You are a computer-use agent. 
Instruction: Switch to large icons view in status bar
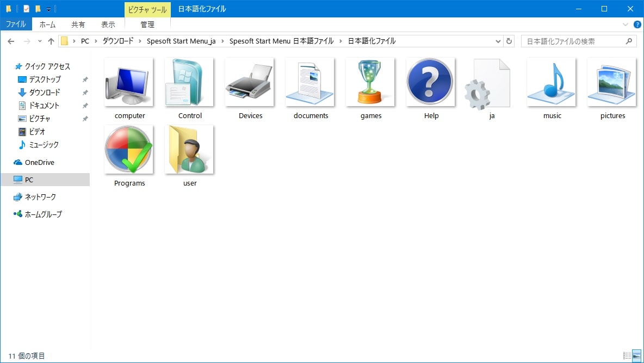[x=636, y=355]
